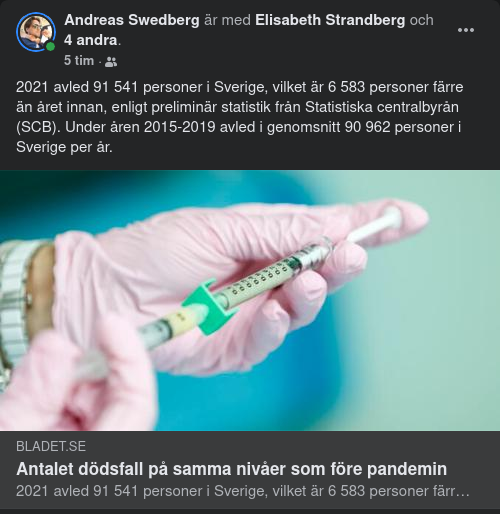Open Andreas Swedberg's profile name link
Viewport: 500px width, 514px height.
click(132, 20)
